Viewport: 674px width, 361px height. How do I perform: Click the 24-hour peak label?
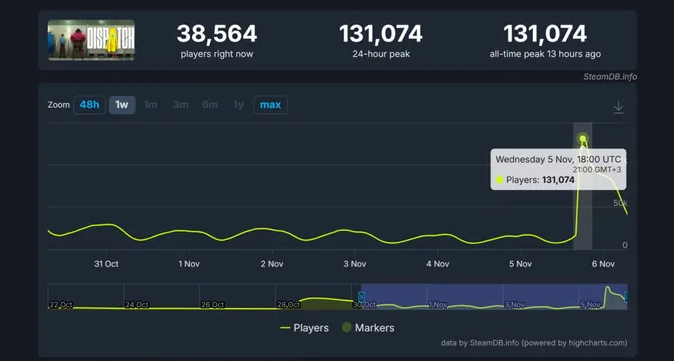[381, 54]
